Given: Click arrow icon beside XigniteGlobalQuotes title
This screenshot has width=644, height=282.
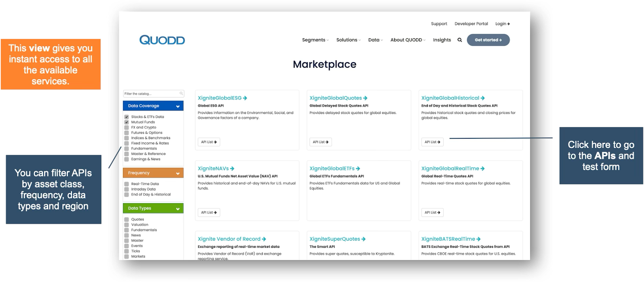Looking at the screenshot, I should pos(365,98).
